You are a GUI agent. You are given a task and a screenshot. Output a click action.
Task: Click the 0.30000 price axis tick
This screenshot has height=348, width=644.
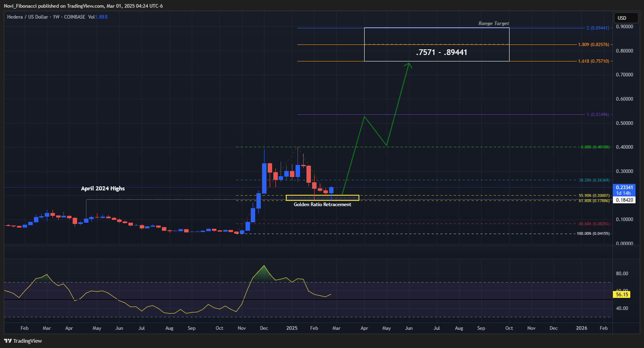[625, 171]
